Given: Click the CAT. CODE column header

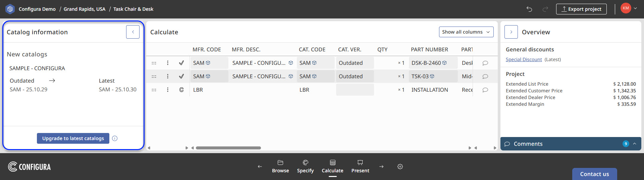Looking at the screenshot, I should click(312, 49).
